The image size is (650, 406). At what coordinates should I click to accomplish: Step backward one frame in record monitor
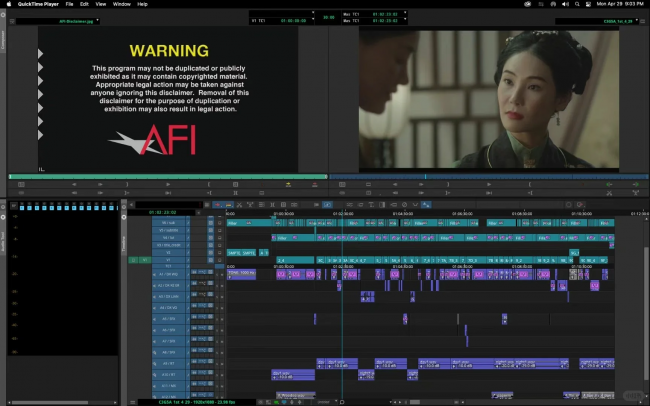click(395, 185)
